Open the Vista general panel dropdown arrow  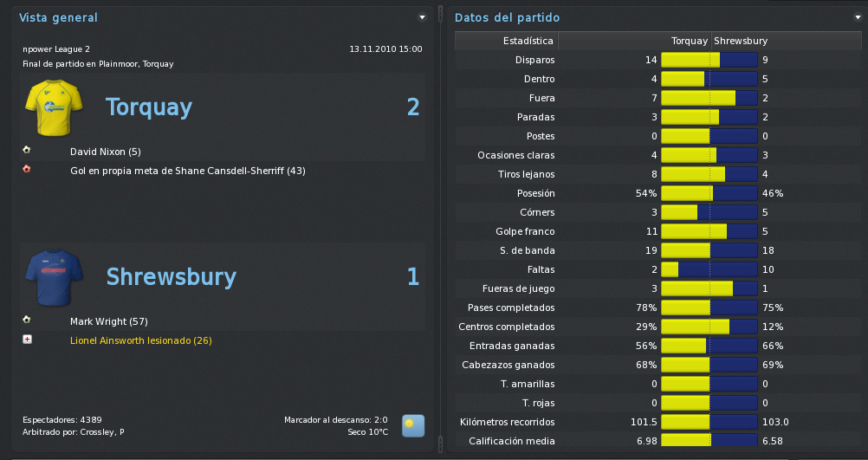pyautogui.click(x=423, y=17)
